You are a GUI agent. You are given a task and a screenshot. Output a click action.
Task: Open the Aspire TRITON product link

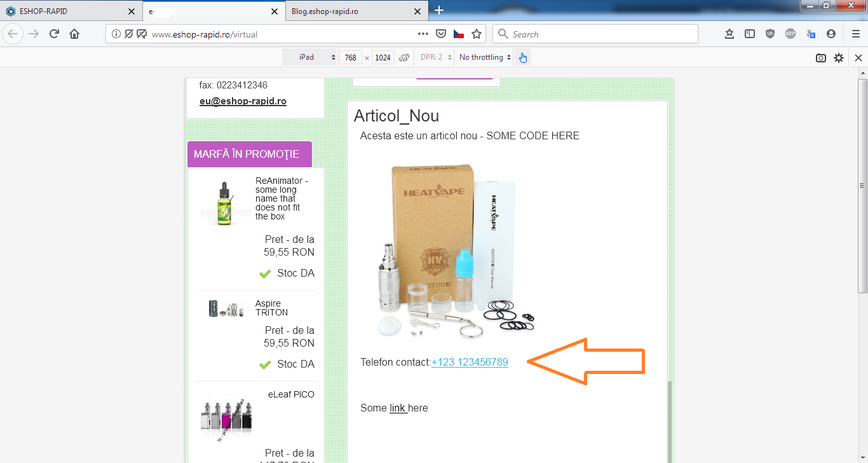click(271, 308)
